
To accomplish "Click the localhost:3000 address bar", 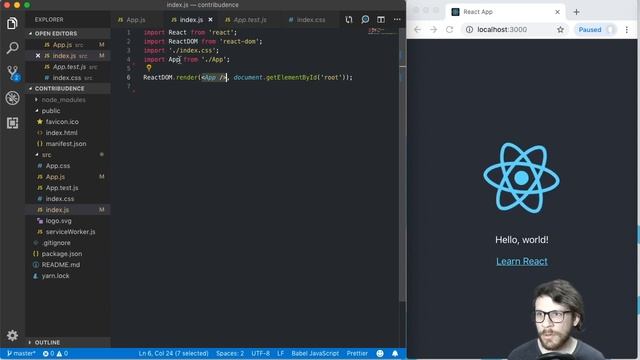I will tap(515, 29).
